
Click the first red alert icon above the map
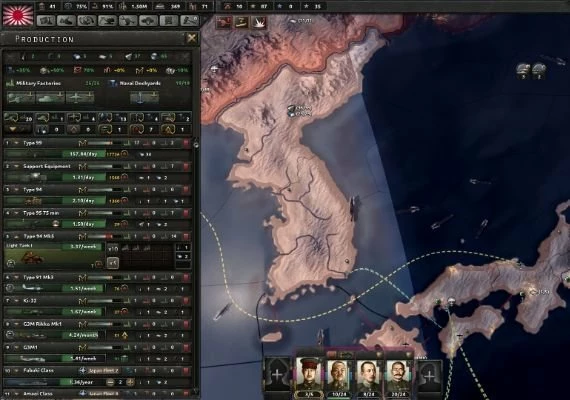223,23
